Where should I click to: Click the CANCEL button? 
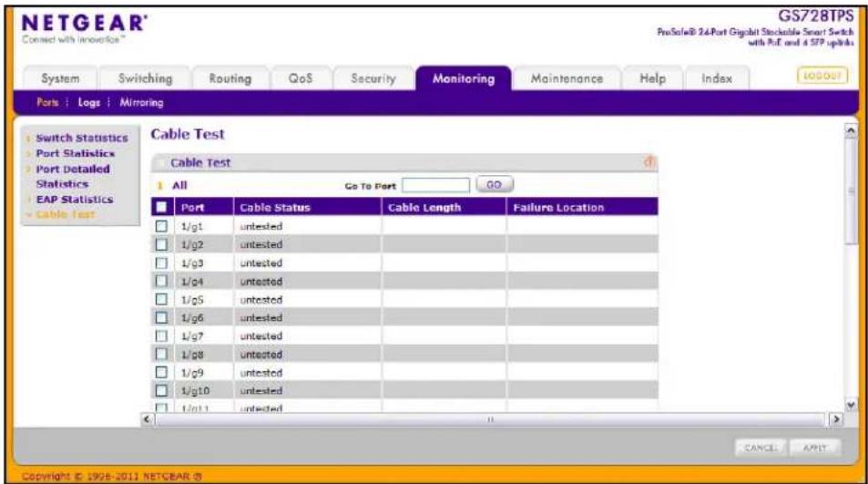(761, 448)
